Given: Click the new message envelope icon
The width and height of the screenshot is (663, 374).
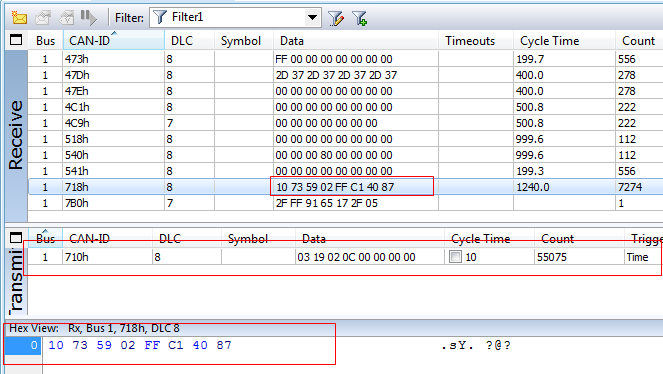Looking at the screenshot, I should (x=19, y=18).
